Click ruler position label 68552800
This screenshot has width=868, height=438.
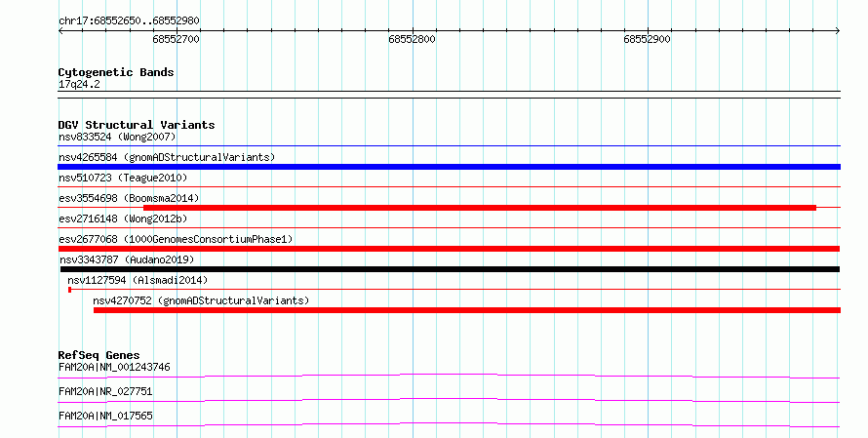(412, 39)
